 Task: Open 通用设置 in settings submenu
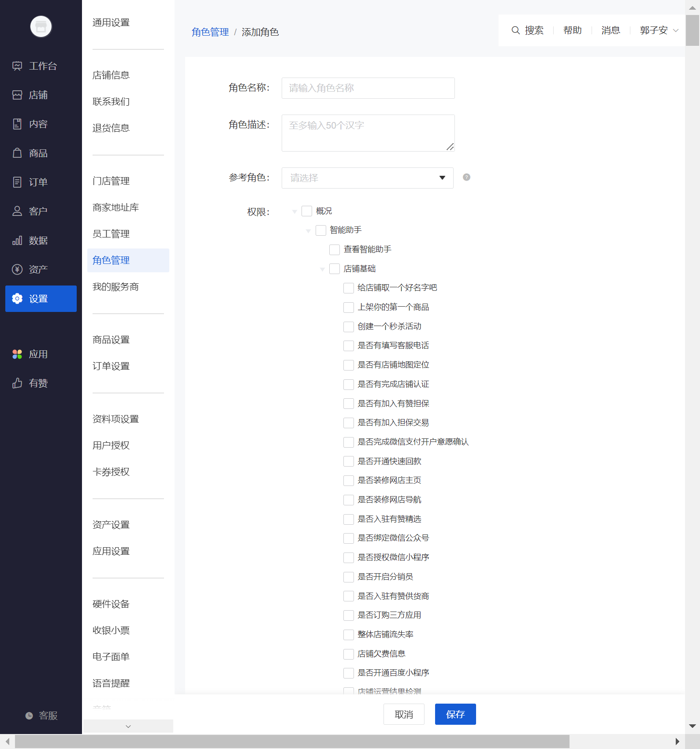[111, 22]
